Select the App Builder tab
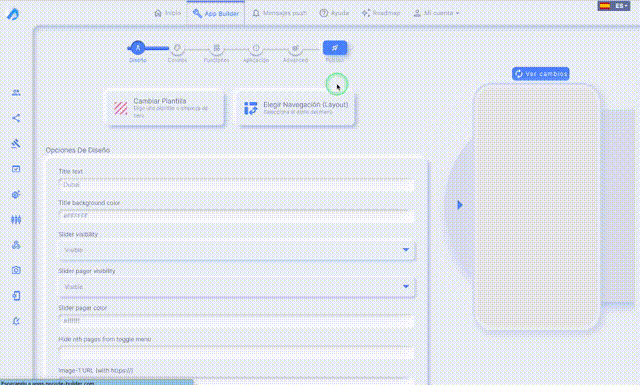This screenshot has height=385, width=640. click(216, 13)
